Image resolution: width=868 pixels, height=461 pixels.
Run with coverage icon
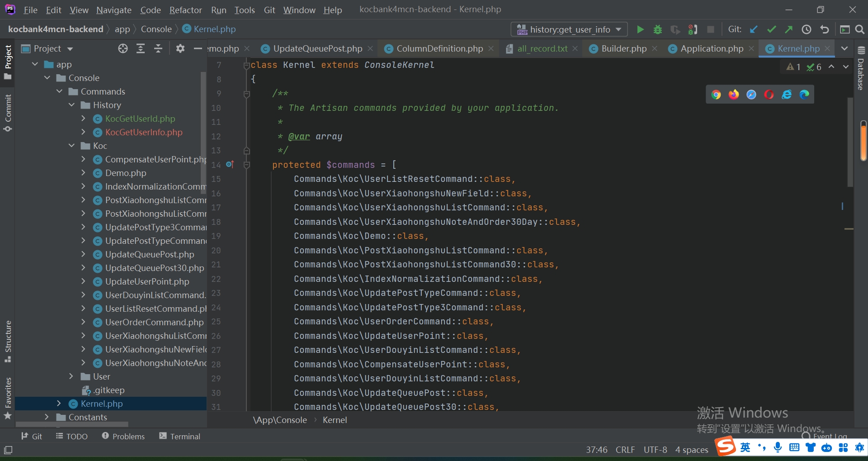click(x=675, y=29)
